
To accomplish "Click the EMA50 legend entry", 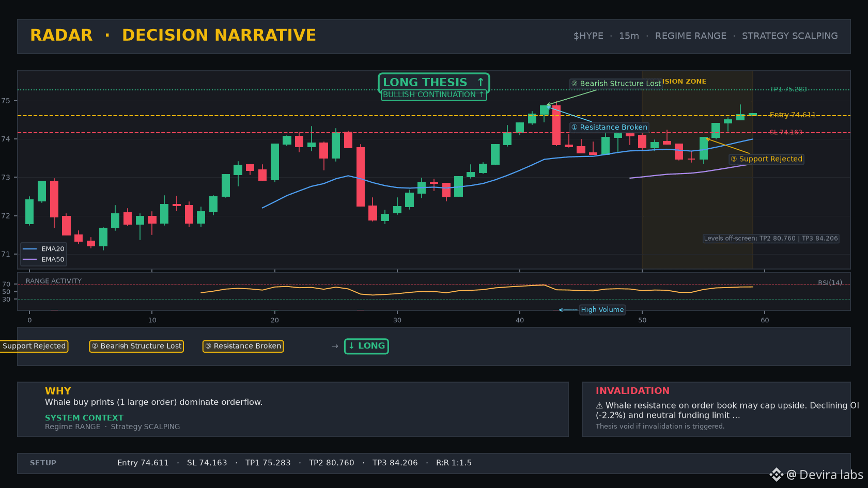I will coord(44,260).
